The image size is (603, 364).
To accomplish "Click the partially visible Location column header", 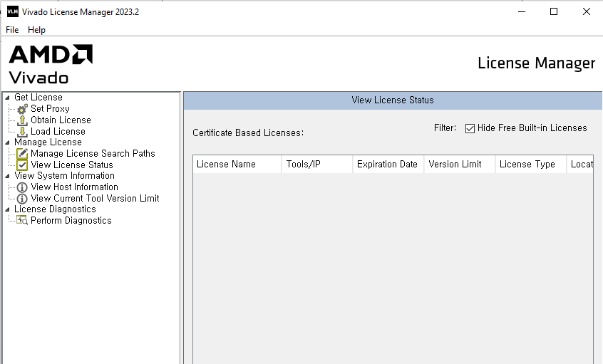I will pyautogui.click(x=580, y=165).
